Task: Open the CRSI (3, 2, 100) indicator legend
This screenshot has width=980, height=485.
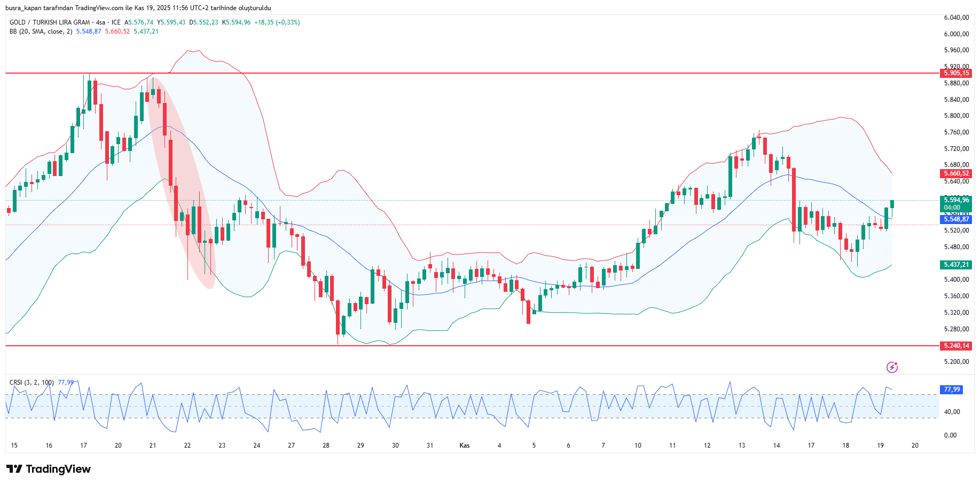Action: click(x=32, y=383)
